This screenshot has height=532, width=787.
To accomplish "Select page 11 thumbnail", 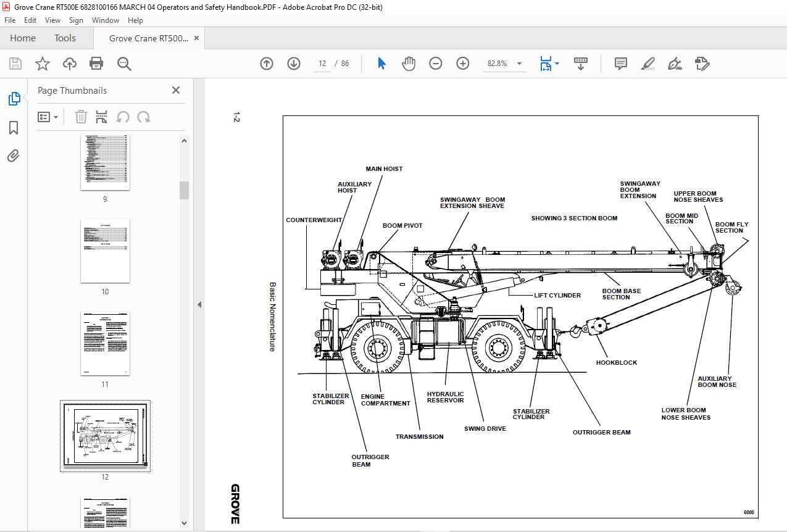I will [105, 344].
